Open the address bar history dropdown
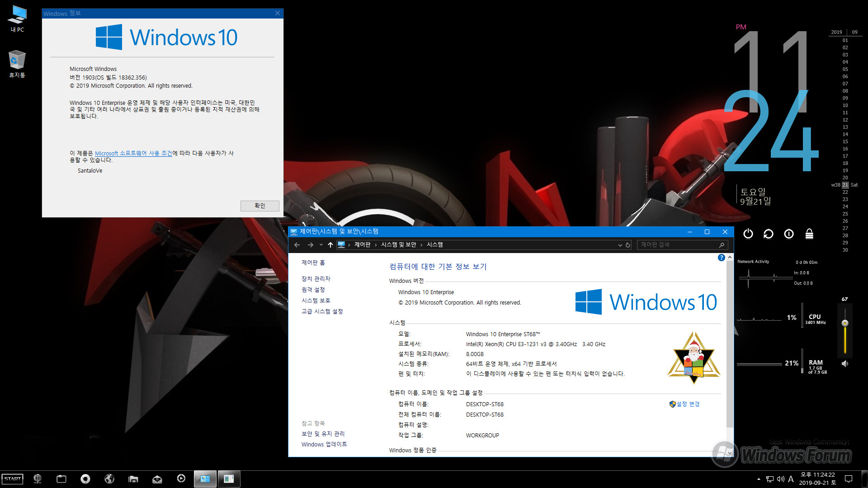 click(620, 245)
